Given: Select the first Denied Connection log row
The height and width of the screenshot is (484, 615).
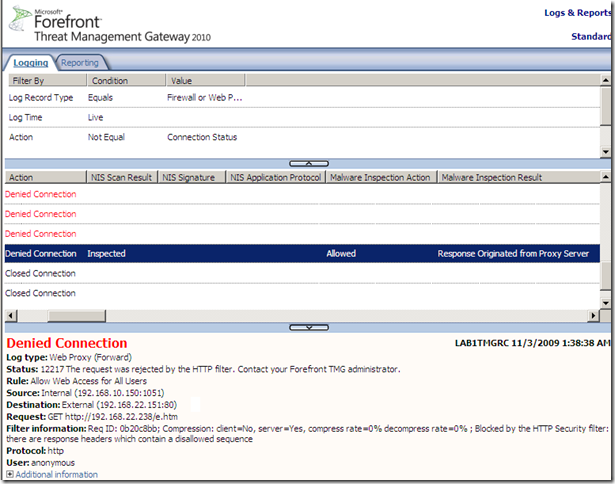Looking at the screenshot, I should (302, 194).
